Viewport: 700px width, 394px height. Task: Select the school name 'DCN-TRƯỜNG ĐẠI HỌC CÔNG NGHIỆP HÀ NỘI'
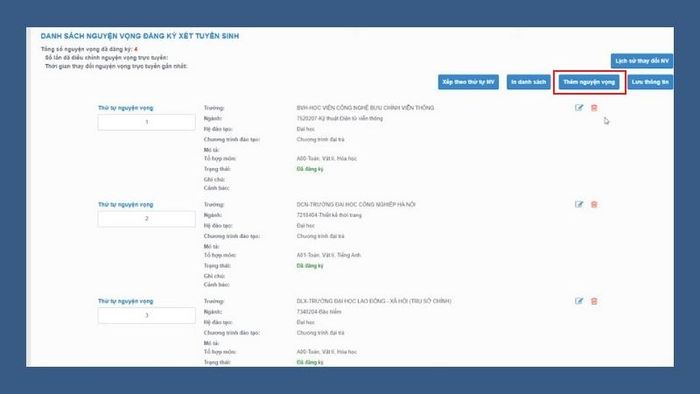356,204
